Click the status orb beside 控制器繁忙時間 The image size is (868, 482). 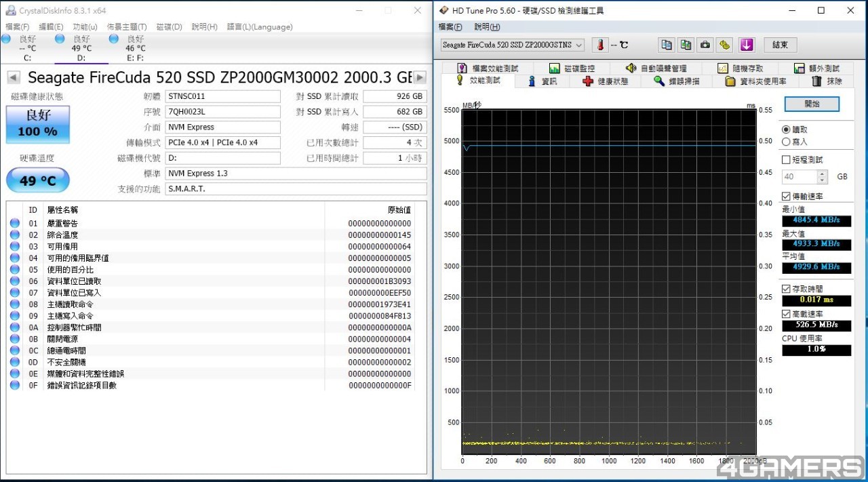coord(15,327)
